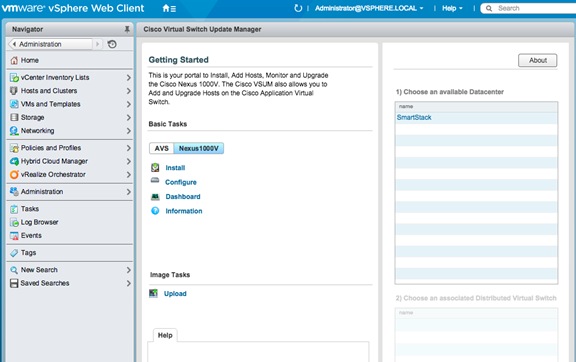This screenshot has height=362, width=576.
Task: Click the datacenter name column header
Action: [476, 107]
